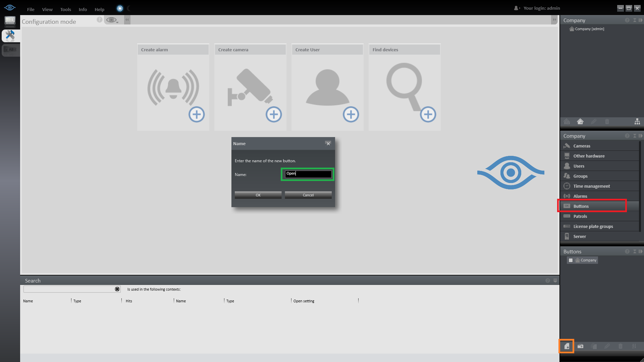This screenshot has width=644, height=362.
Task: Select Alarms in Company list
Action: (580, 196)
